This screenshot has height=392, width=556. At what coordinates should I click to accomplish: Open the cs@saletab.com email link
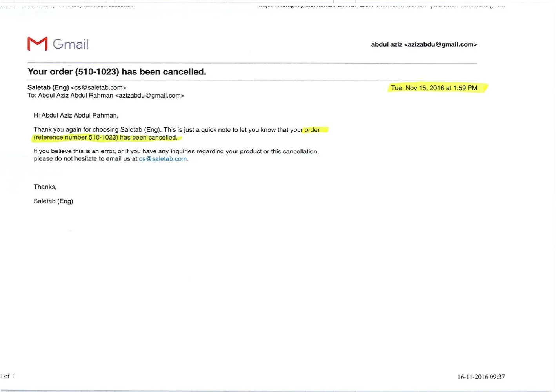163,159
